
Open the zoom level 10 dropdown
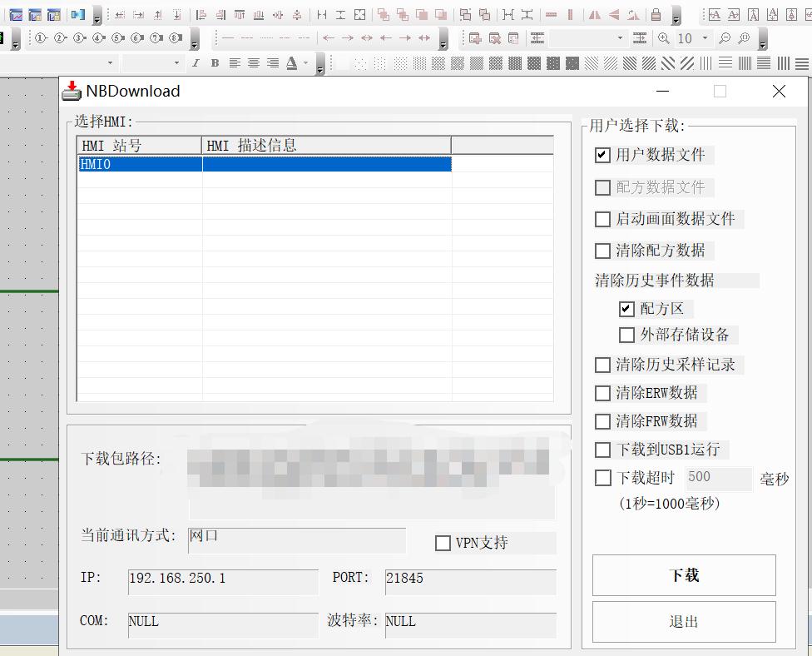tap(705, 37)
